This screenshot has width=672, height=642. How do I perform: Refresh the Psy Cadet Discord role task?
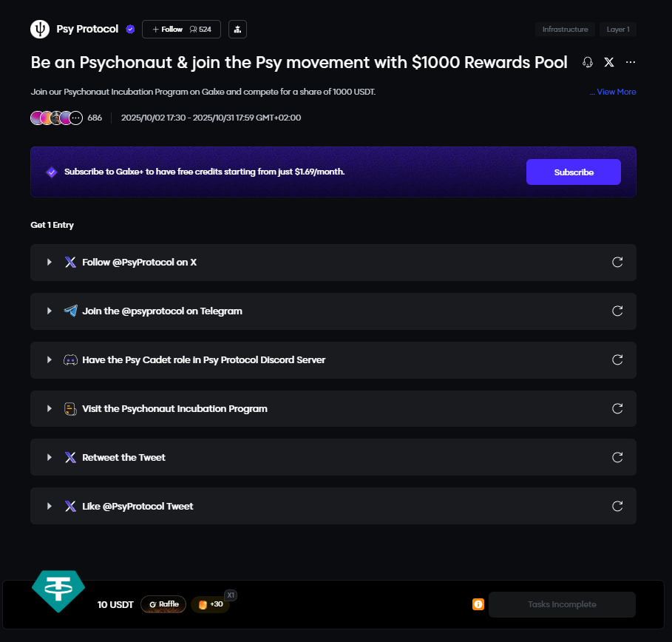coord(617,360)
